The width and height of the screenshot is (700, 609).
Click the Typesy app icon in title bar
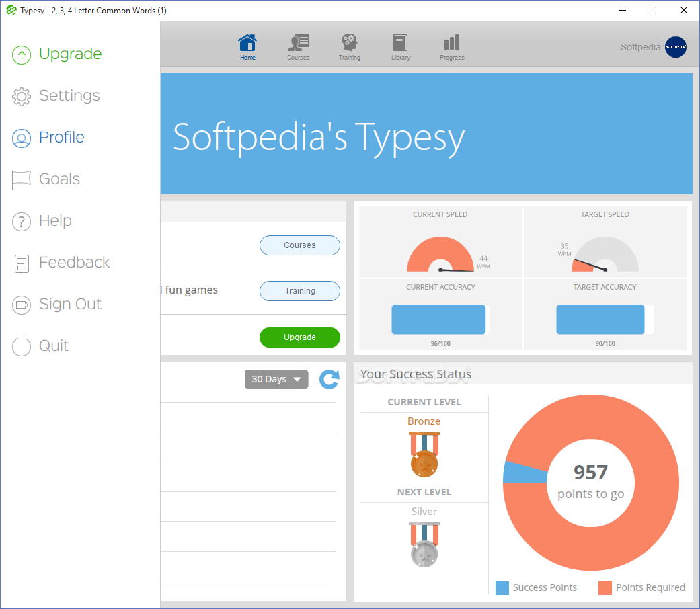tap(11, 10)
